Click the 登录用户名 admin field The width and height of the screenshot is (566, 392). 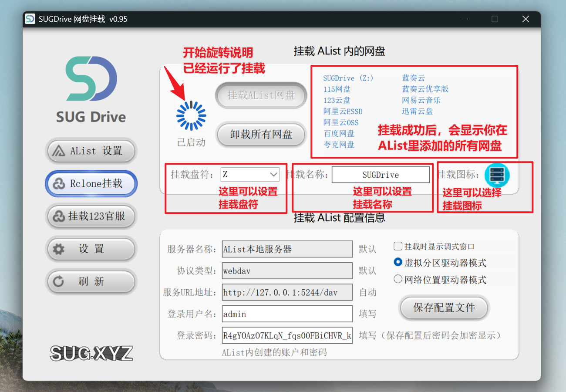click(x=286, y=314)
